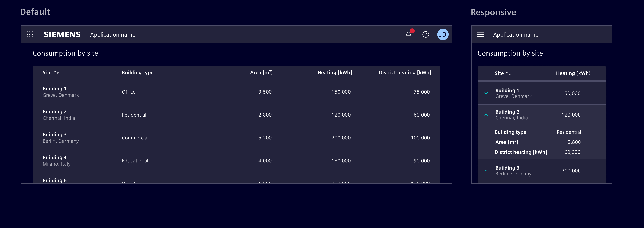Sort by Building type column header
The image size is (644, 228).
(x=137, y=72)
